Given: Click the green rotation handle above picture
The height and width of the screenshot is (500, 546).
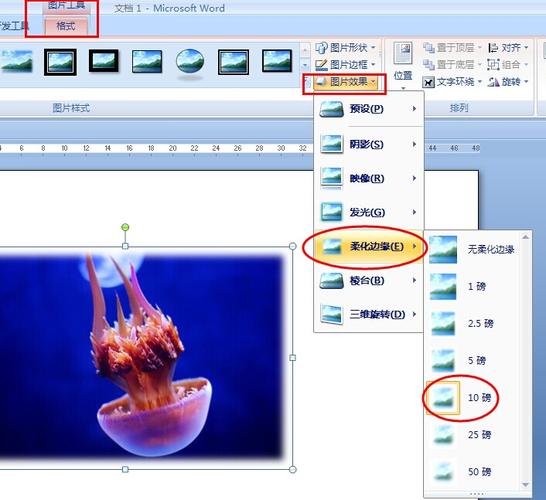Looking at the screenshot, I should coord(125,227).
